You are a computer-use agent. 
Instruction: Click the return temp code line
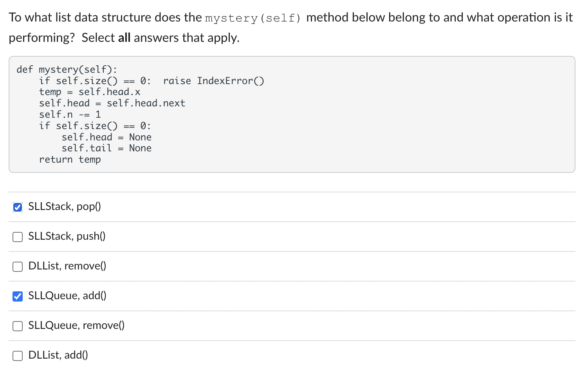(70, 160)
